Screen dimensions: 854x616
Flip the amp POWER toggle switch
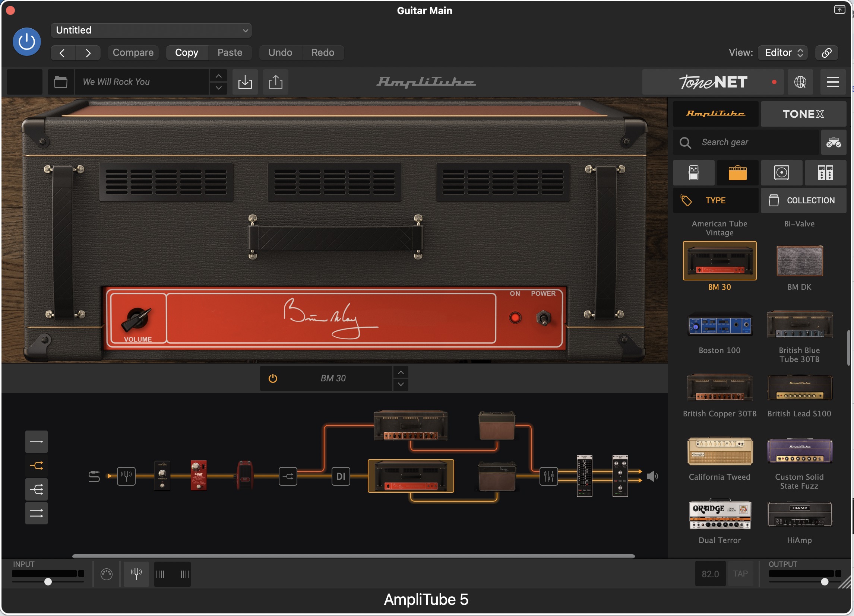(x=543, y=318)
